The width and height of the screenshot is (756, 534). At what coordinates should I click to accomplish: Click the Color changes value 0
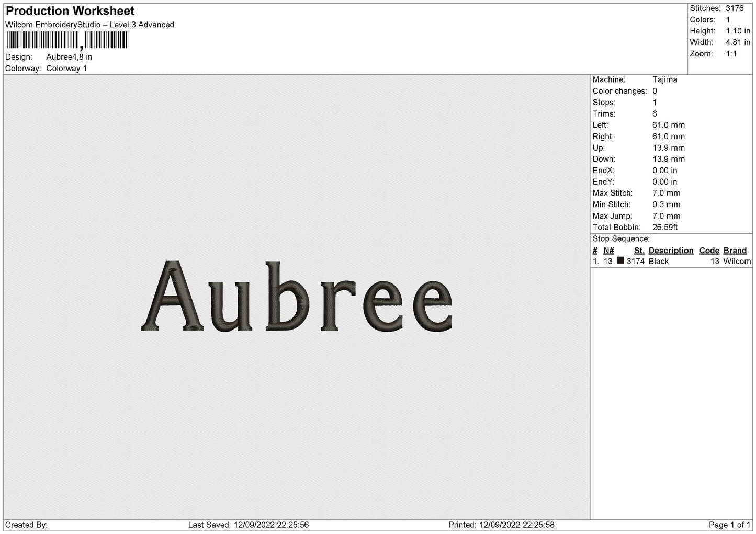tap(655, 91)
